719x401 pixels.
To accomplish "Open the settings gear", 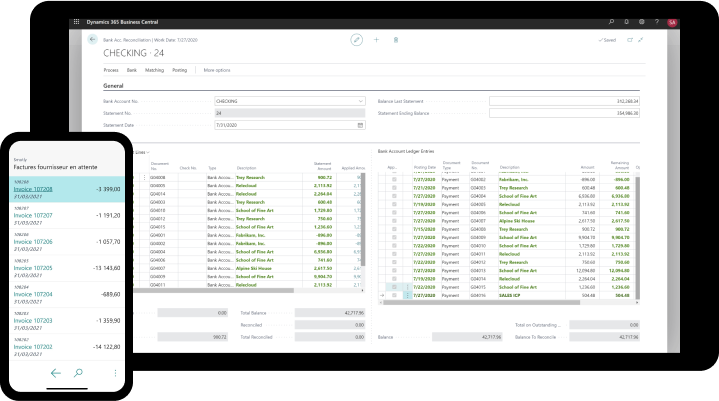I will coord(642,21).
